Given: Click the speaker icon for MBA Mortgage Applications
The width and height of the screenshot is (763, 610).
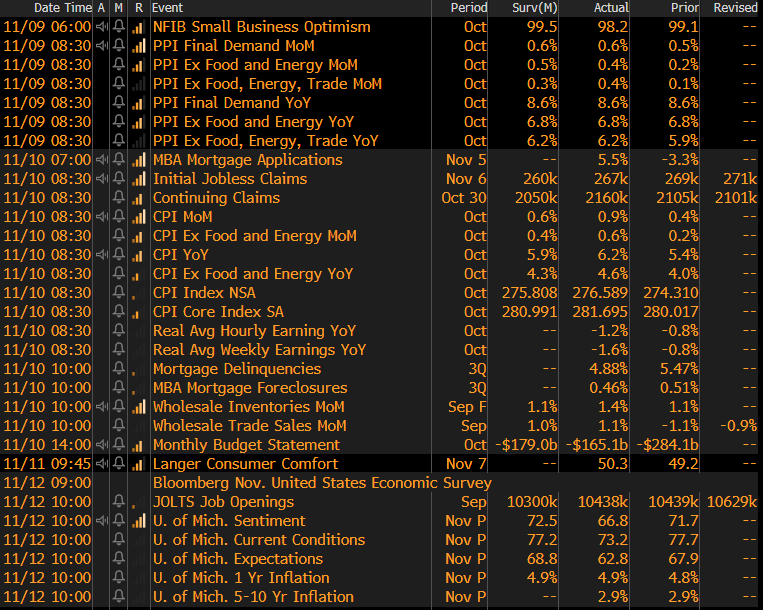Looking at the screenshot, I should click(x=101, y=160).
